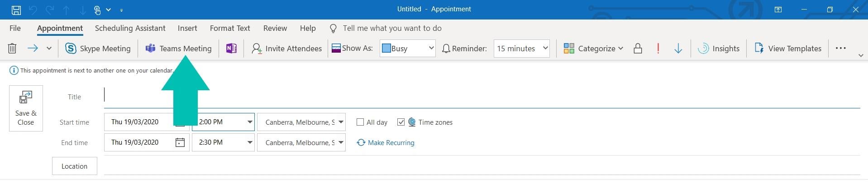Save the appointment with the floppy disk icon
The image size is (868, 195).
tap(16, 10)
